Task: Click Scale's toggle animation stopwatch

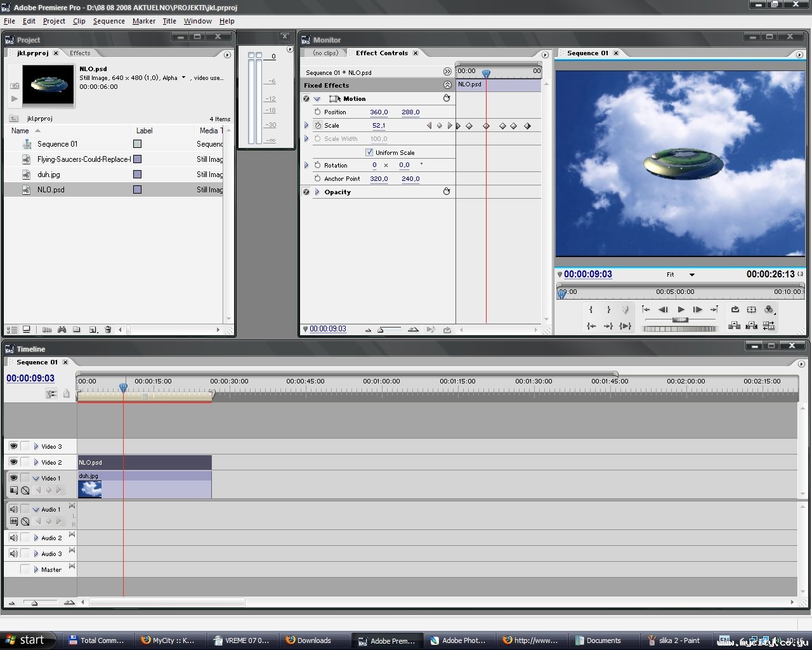Action: (318, 126)
